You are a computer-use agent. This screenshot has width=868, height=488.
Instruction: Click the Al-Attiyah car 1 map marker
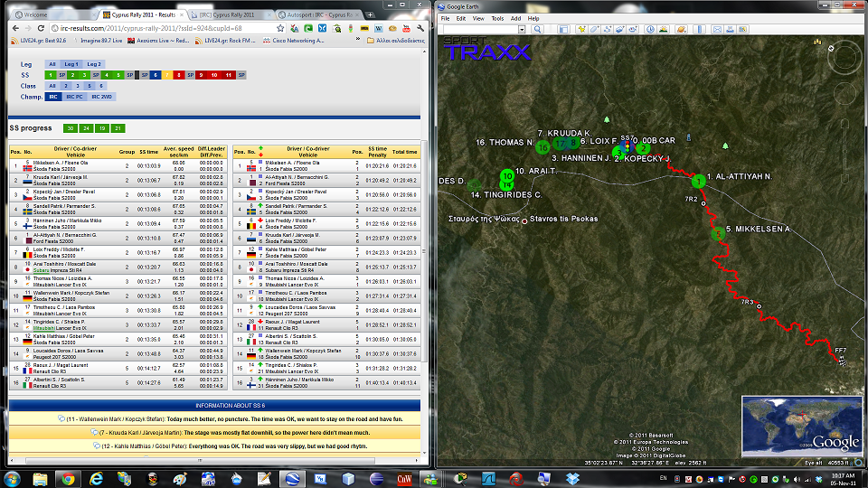coord(698,182)
